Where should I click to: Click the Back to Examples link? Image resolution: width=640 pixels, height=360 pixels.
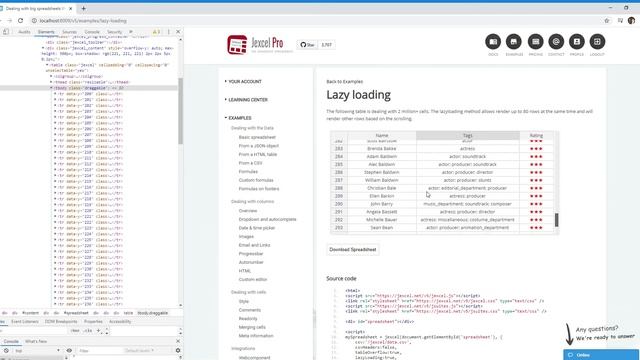click(344, 82)
